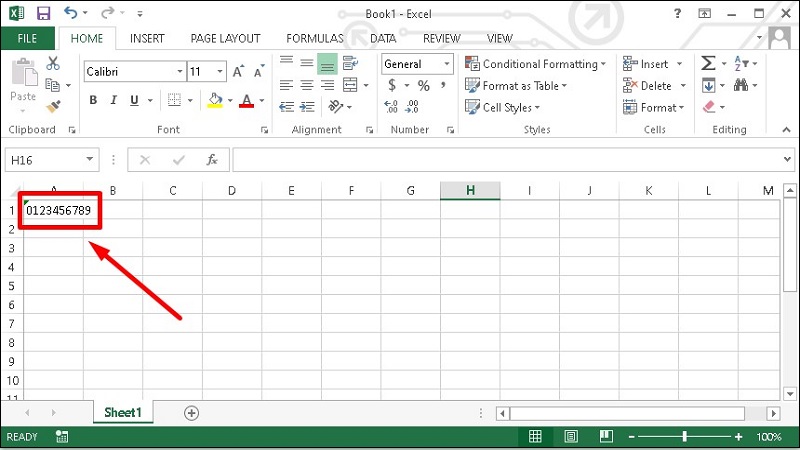Save the workbook with the floppy icon

point(44,13)
